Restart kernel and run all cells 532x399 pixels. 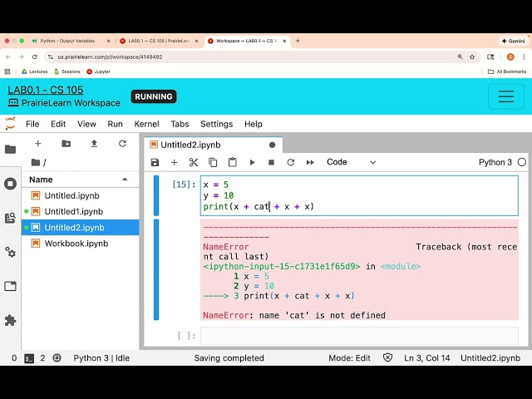coord(310,162)
